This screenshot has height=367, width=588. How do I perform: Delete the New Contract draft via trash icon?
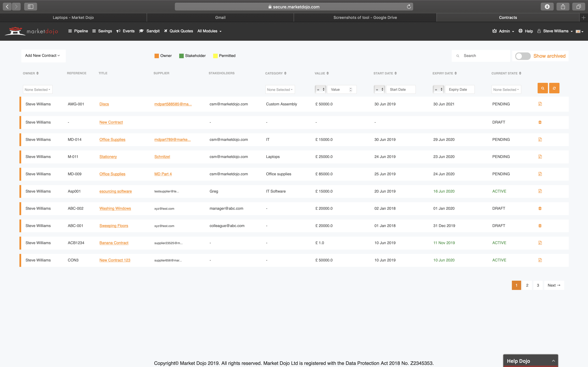tap(540, 122)
